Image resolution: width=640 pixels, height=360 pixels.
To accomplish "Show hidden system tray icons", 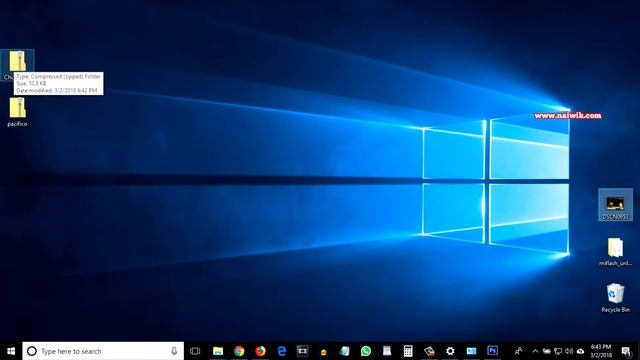I will 535,351.
